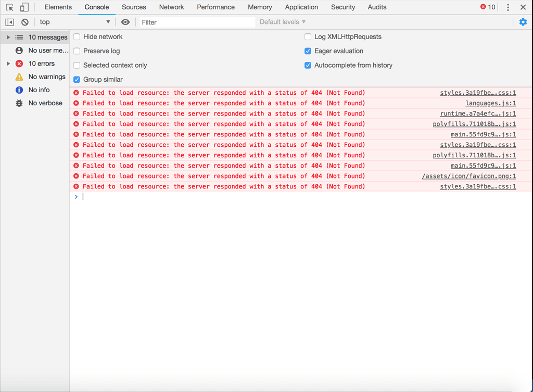Create a live expression with eye icon
Screen dimensions: 533x392
tap(124, 21)
